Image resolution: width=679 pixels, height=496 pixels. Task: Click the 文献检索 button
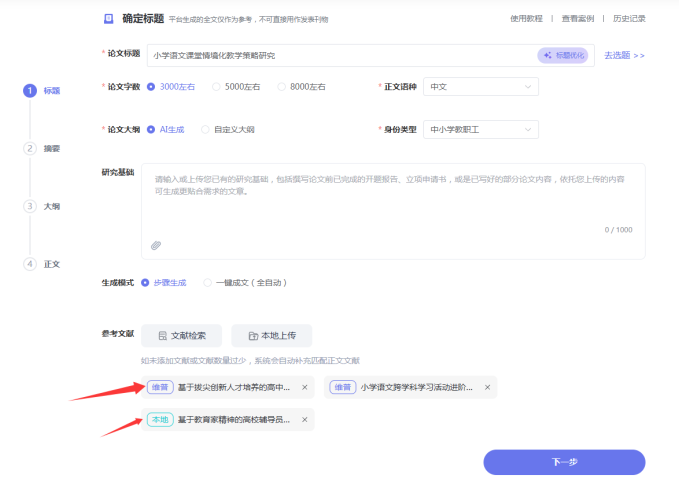tap(181, 336)
